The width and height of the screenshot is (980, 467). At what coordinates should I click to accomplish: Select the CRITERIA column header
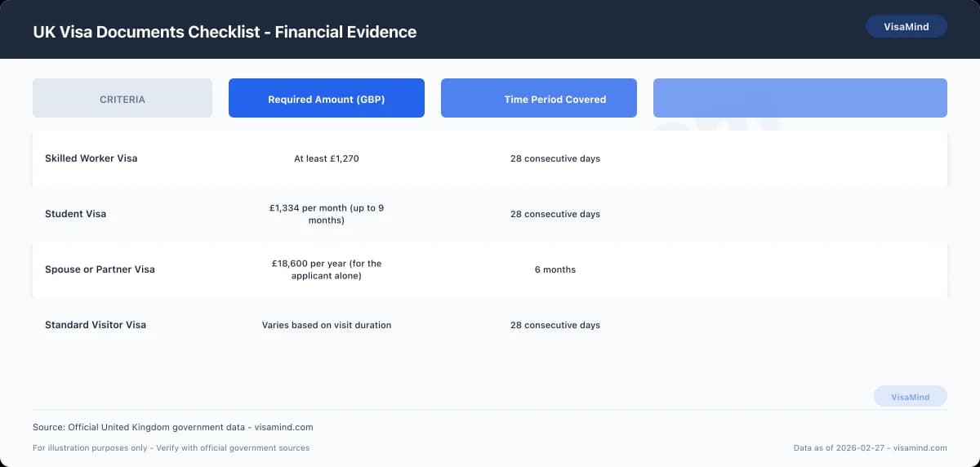(x=122, y=98)
